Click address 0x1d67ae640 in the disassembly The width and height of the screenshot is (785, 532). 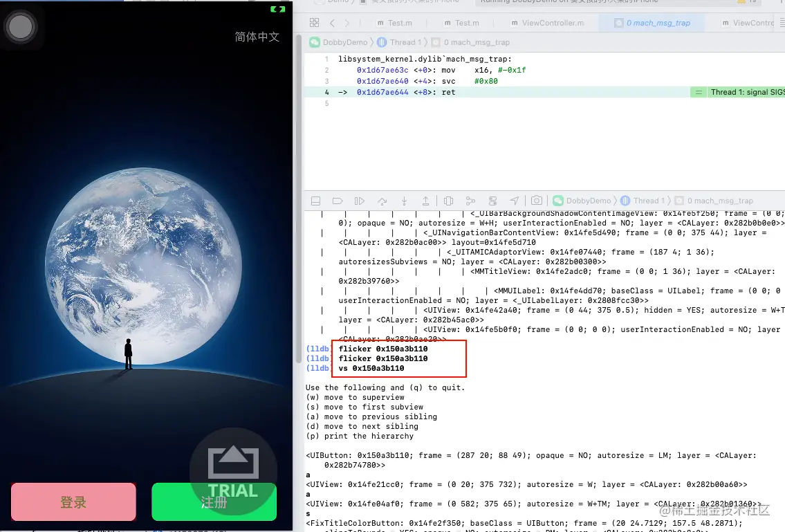pyautogui.click(x=382, y=81)
